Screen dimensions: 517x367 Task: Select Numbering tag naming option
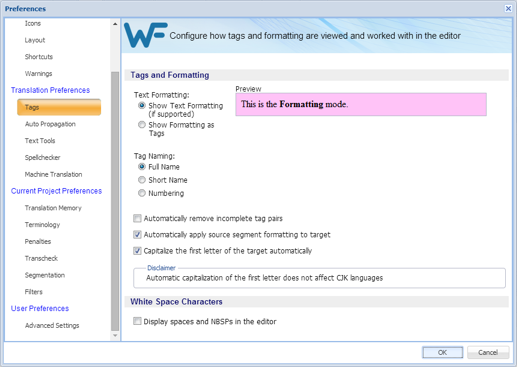142,193
